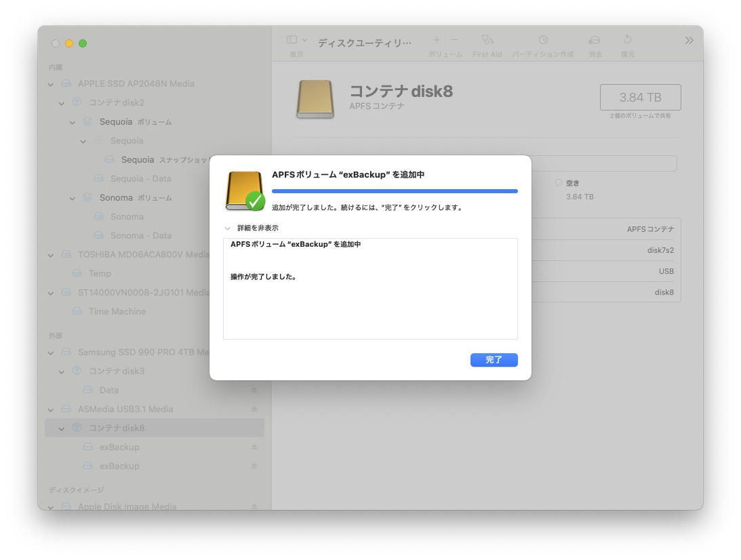The image size is (741, 560).
Task: Select the Samsung SSD 990 PRO disk
Action: [x=142, y=353]
